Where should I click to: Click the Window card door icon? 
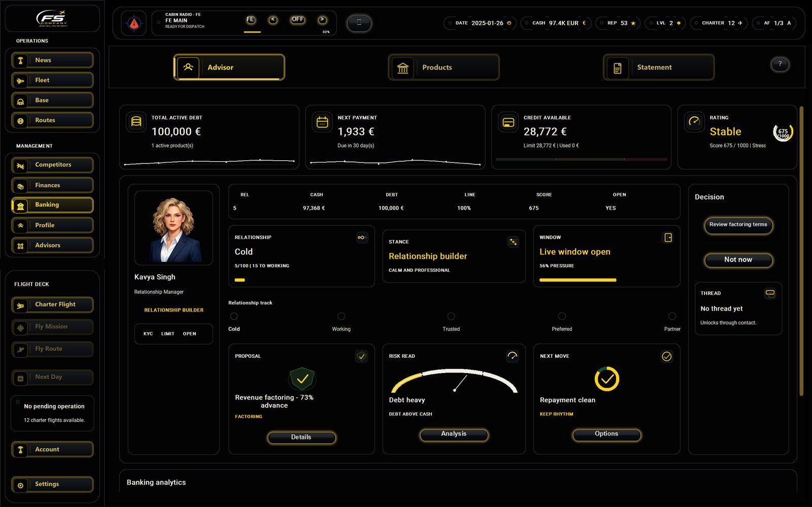coord(668,238)
